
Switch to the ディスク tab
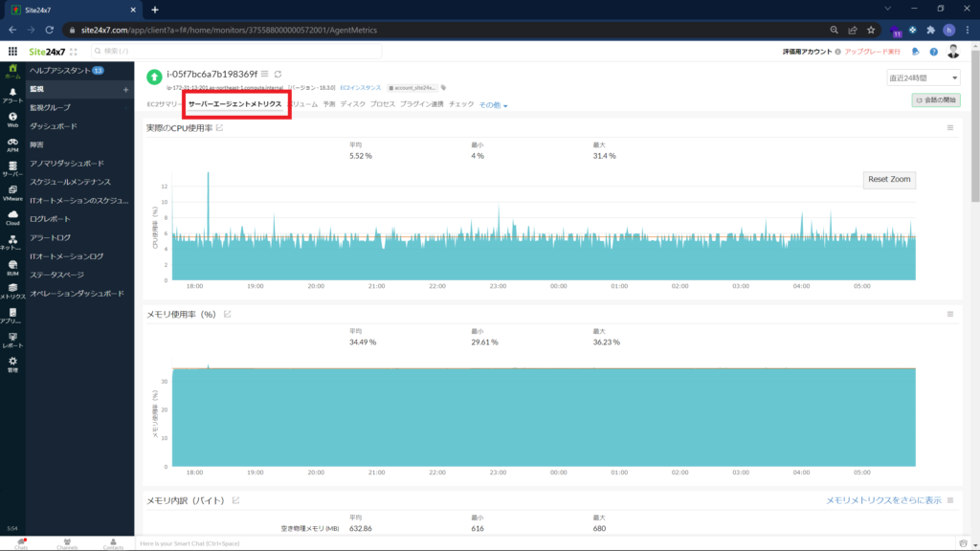[354, 103]
